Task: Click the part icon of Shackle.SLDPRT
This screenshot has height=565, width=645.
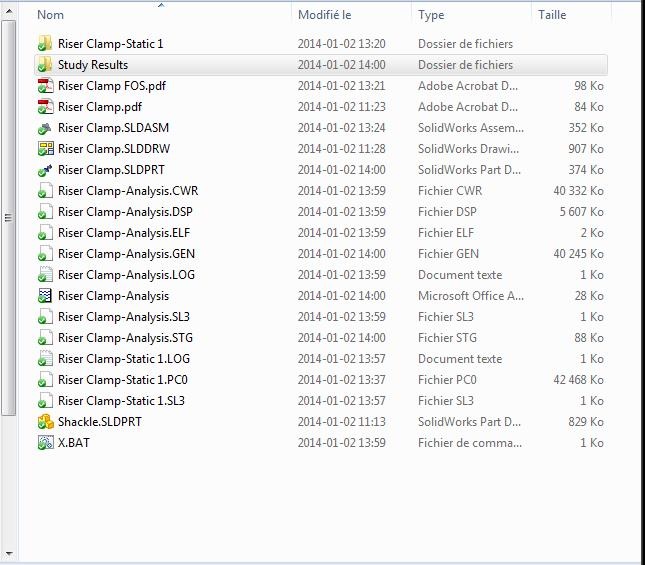Action: (45, 421)
